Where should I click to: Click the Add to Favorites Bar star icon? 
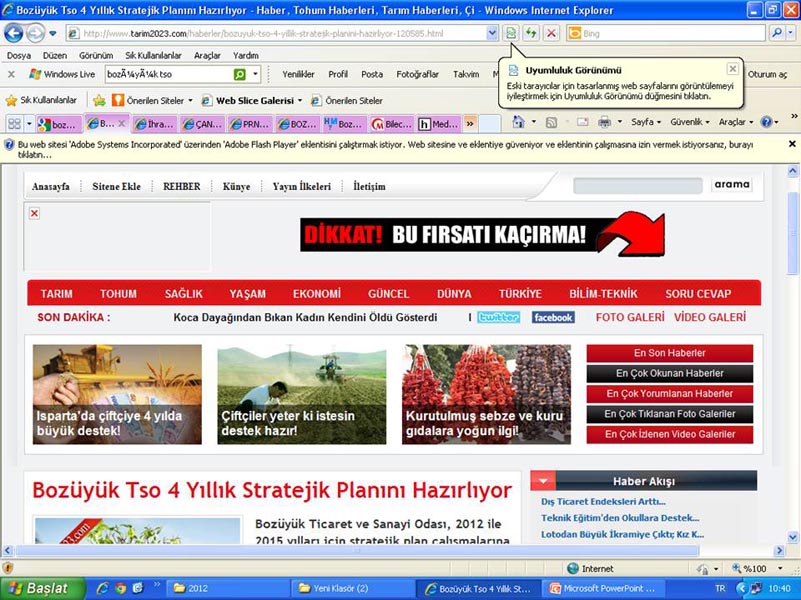[99, 101]
